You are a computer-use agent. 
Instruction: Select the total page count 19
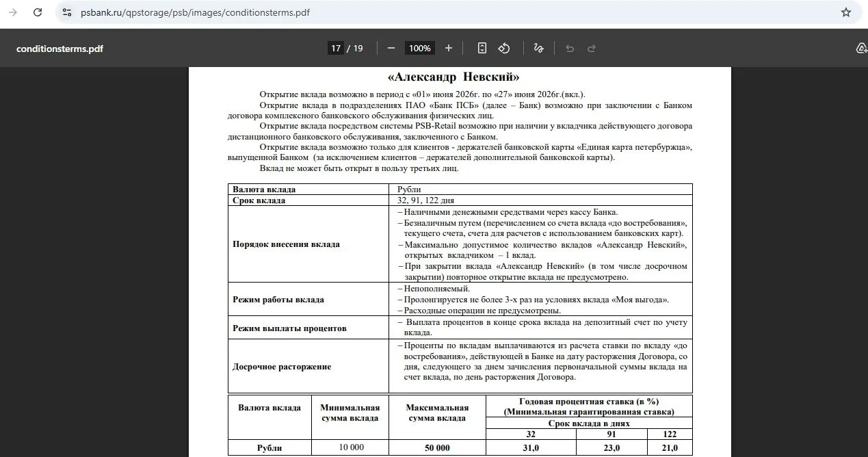[358, 49]
